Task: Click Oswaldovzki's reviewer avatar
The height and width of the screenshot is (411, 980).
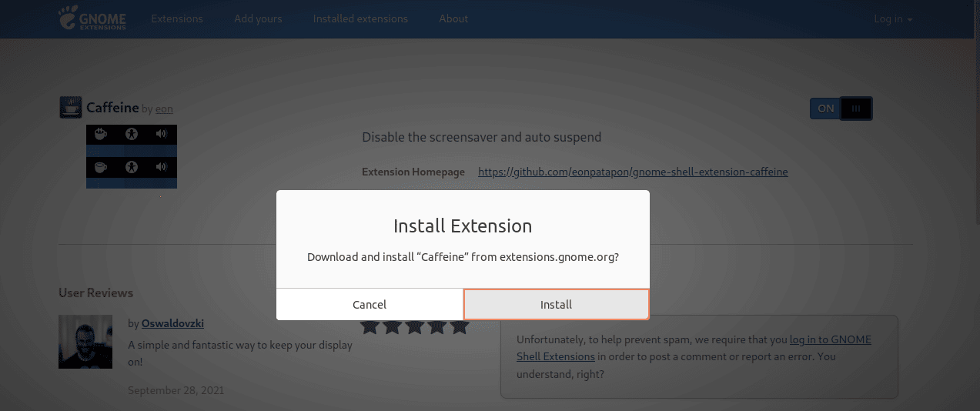Action: [85, 341]
